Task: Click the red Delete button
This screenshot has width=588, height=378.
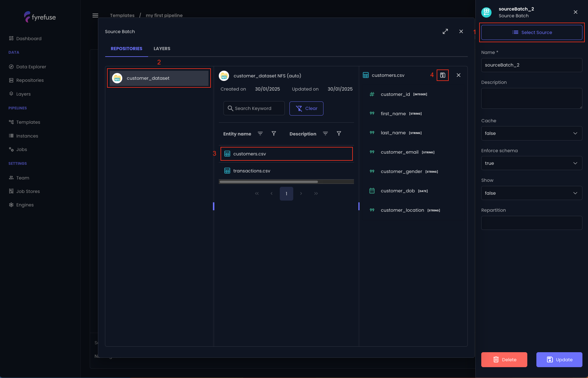Action: tap(504, 360)
